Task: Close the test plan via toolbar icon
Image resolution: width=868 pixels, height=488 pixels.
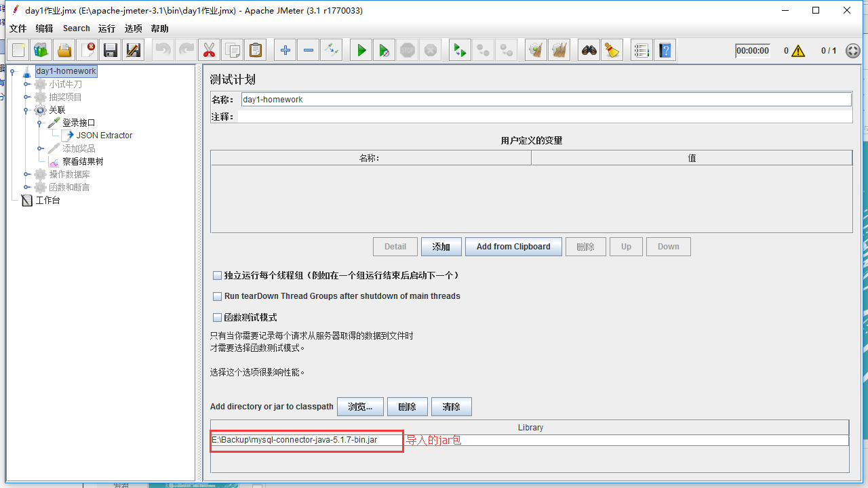Action: 87,50
